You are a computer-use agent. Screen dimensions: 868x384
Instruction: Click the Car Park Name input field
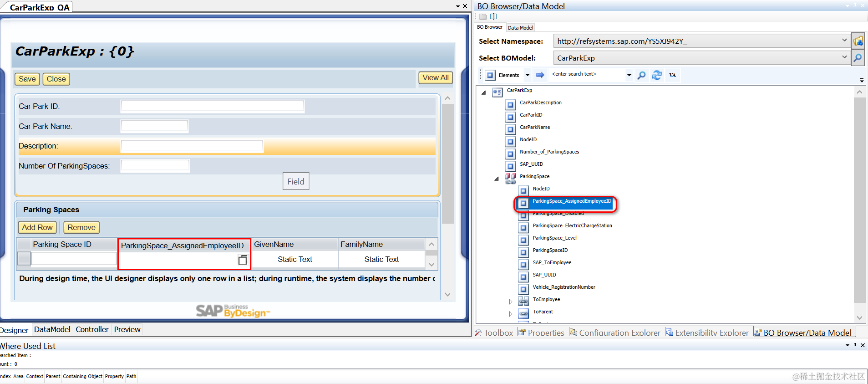(x=154, y=126)
